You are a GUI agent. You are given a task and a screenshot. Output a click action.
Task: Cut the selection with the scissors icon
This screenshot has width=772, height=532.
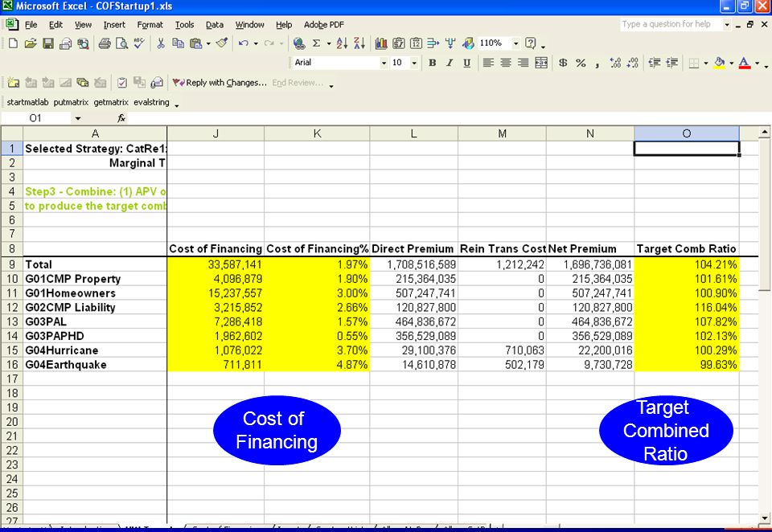click(x=161, y=43)
